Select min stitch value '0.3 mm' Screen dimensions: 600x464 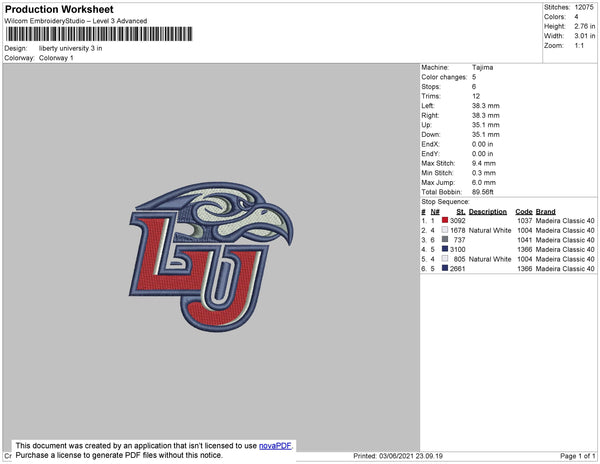(483, 173)
